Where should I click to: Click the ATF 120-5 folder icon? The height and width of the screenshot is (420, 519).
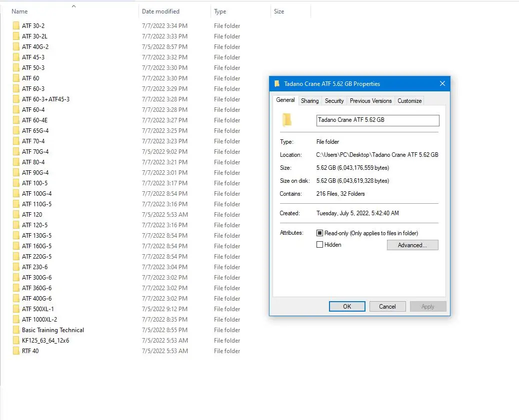point(16,225)
